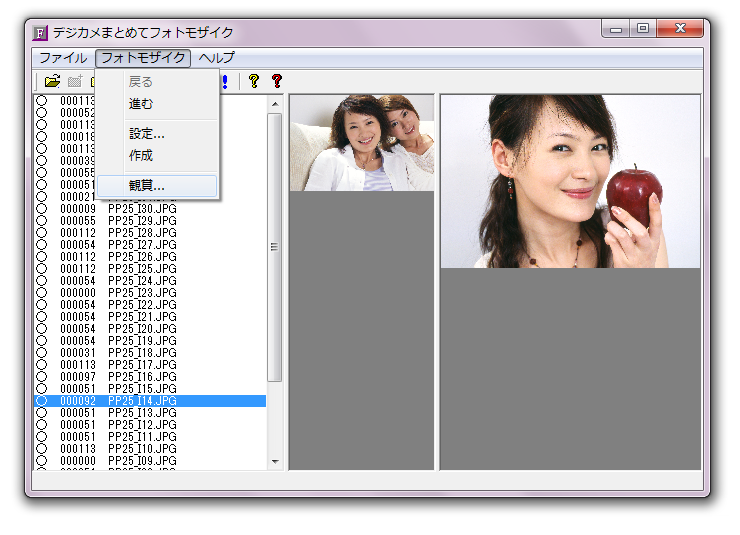Click the yellow question mark help icon
The height and width of the screenshot is (535, 740).
click(x=254, y=81)
